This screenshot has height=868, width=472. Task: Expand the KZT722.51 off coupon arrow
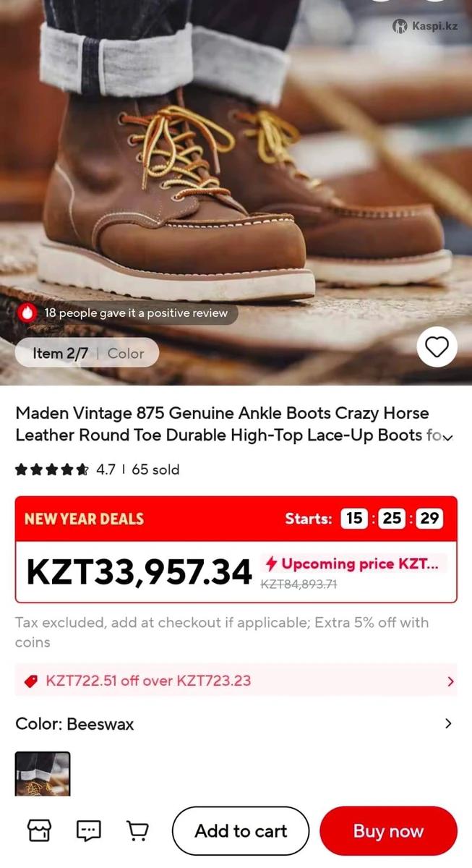click(x=451, y=681)
